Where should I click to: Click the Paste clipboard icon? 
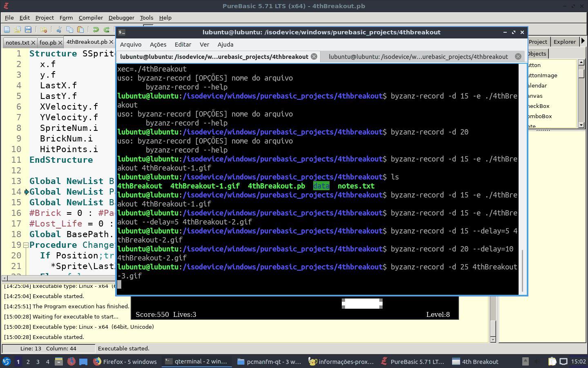click(x=80, y=29)
